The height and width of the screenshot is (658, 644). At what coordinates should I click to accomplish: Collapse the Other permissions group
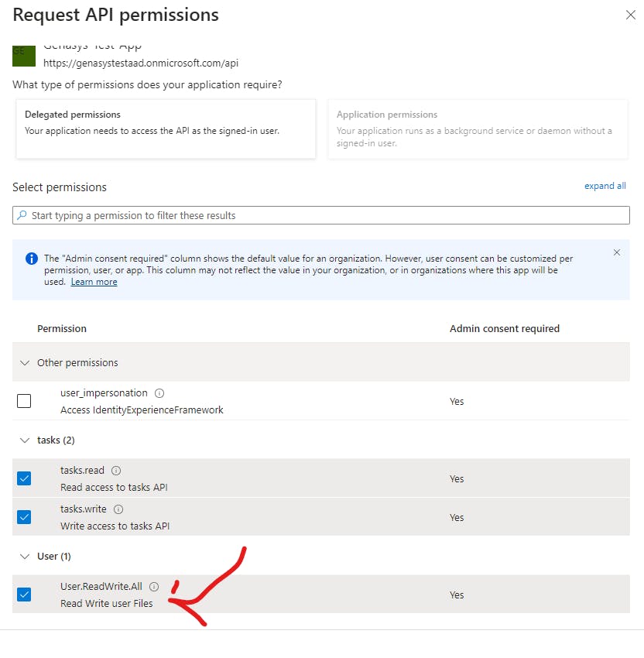pyautogui.click(x=25, y=362)
